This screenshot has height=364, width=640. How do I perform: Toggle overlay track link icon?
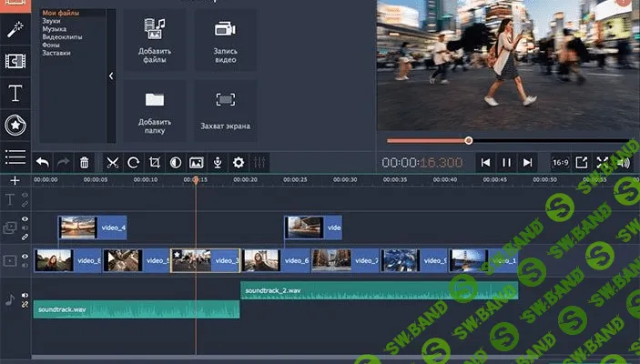tap(25, 237)
